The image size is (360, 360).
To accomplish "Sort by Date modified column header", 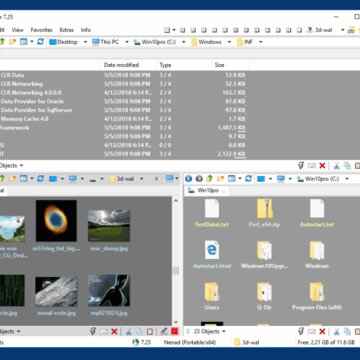I will coord(122,65).
